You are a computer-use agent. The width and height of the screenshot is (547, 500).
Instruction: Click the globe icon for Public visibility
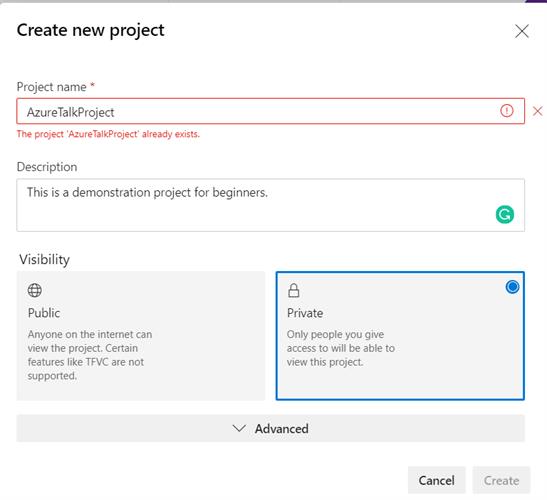(35, 290)
